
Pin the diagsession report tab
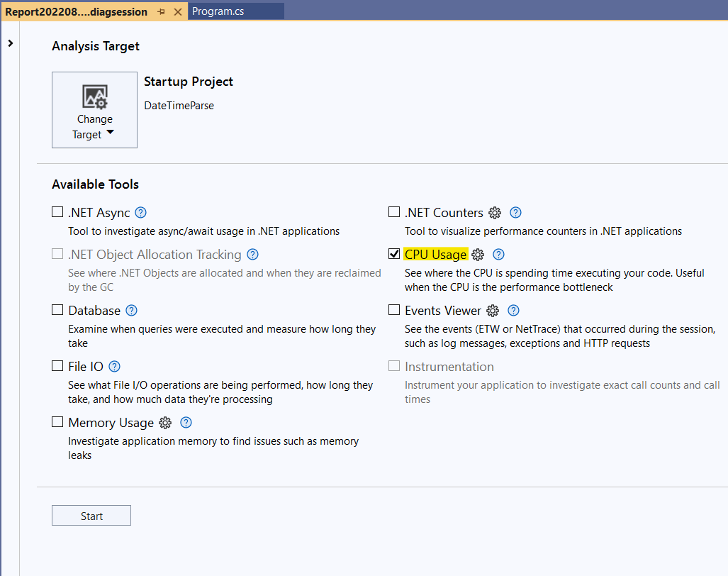click(x=161, y=12)
